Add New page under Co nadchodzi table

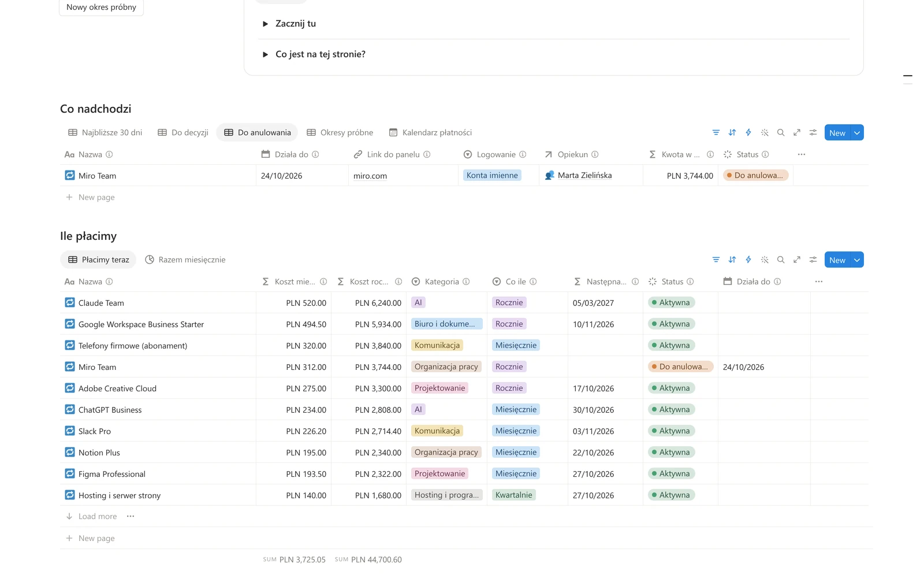pyautogui.click(x=90, y=197)
